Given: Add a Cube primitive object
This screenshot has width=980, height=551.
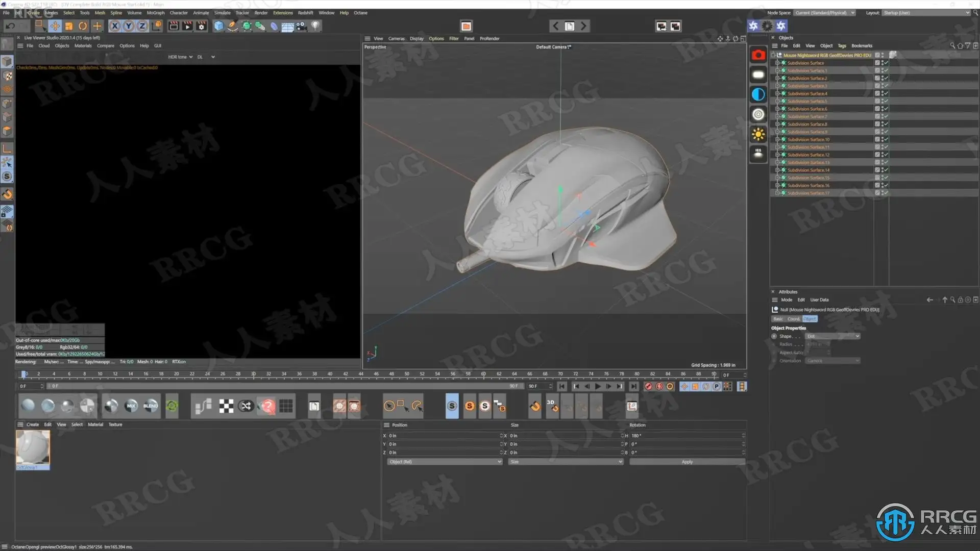Looking at the screenshot, I should click(x=219, y=26).
